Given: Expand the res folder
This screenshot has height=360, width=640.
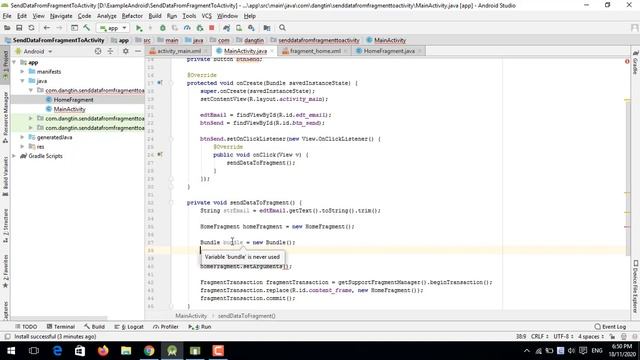Looking at the screenshot, I should click(x=22, y=147).
